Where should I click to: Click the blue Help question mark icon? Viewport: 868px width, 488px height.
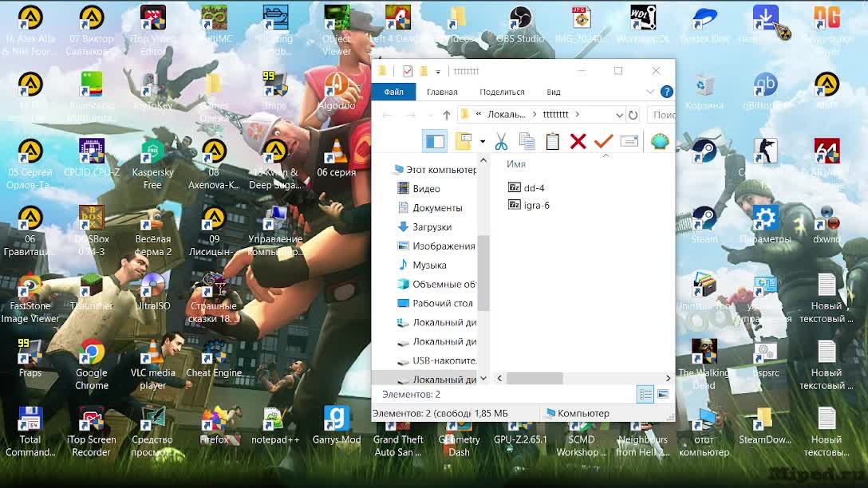(666, 92)
